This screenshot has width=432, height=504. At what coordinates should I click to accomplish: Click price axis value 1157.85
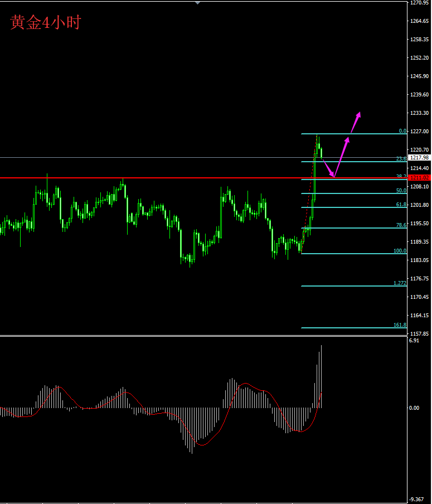click(x=420, y=333)
